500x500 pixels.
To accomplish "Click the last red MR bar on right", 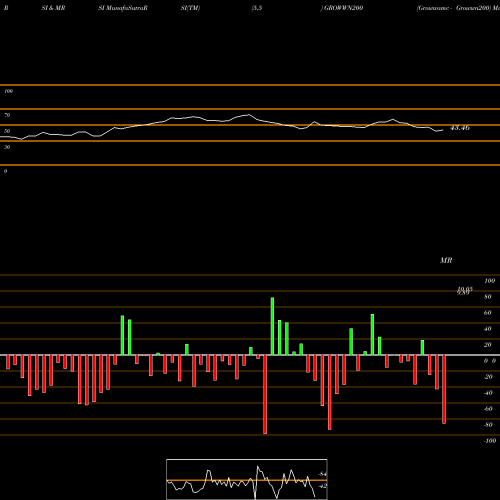I will (444, 389).
